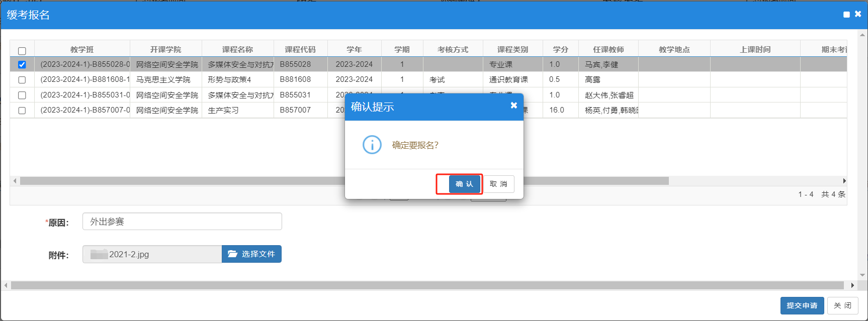Click the page's vertical scroll down arrow
The height and width of the screenshot is (321, 868).
[863, 275]
